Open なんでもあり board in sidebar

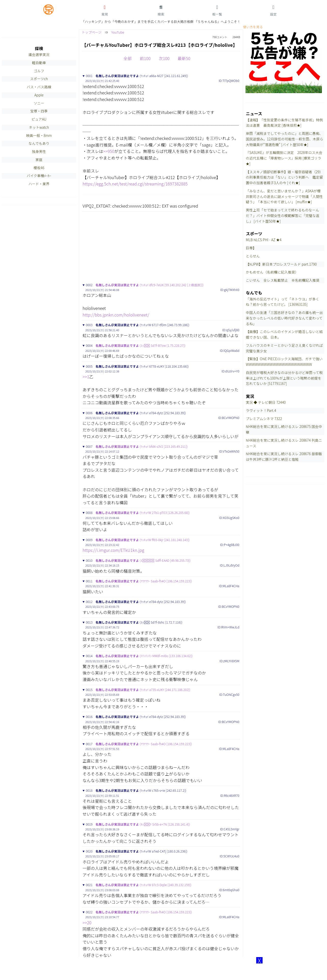tap(39, 143)
